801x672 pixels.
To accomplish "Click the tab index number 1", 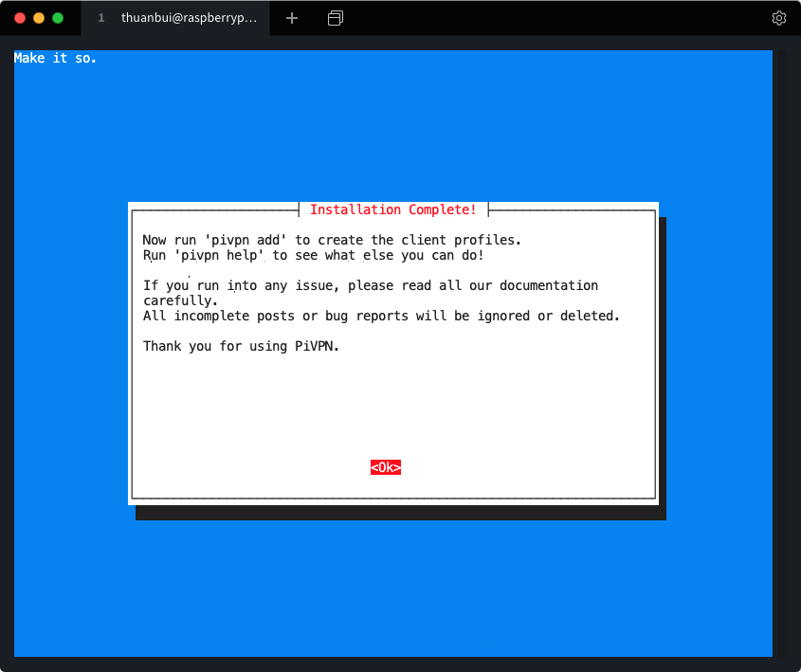I will pyautogui.click(x=101, y=18).
